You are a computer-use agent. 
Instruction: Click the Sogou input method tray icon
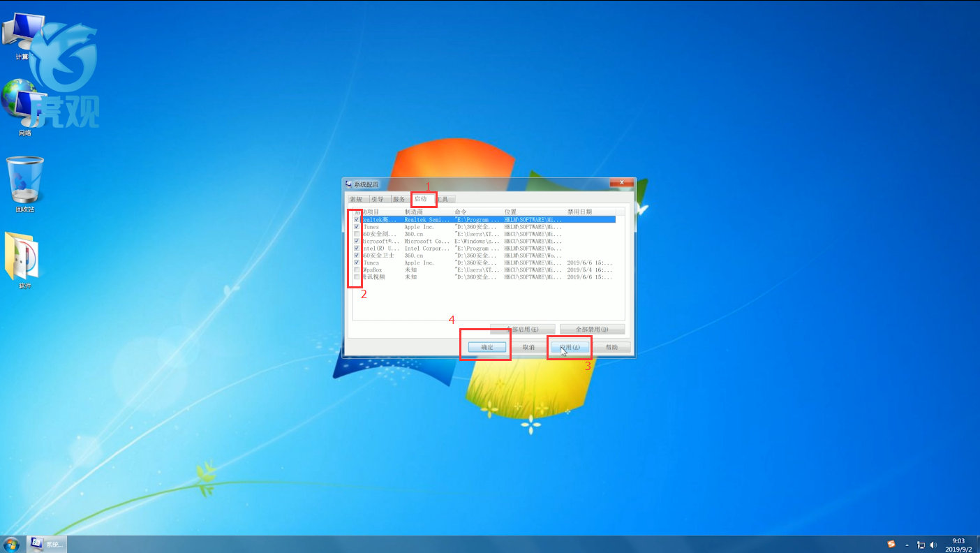(891, 544)
